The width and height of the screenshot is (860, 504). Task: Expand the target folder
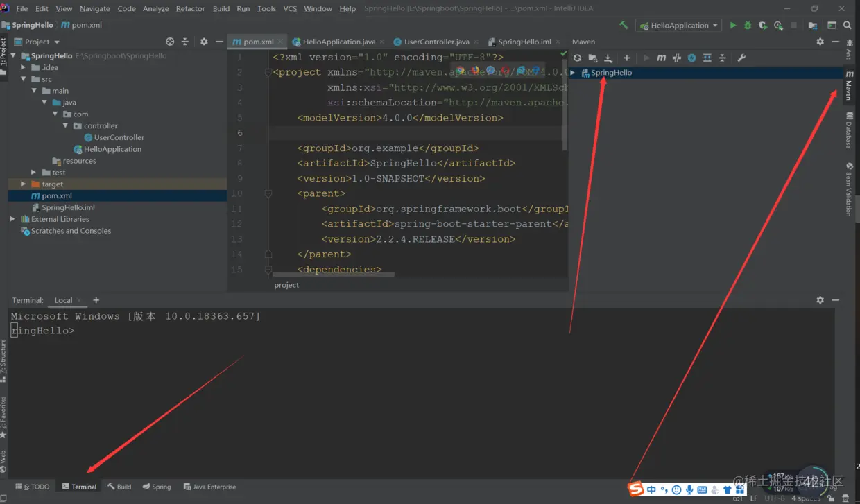click(24, 184)
